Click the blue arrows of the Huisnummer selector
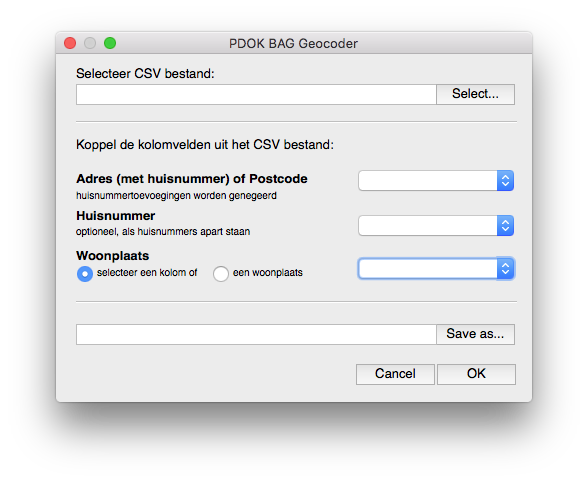Screen dimensions: 588x482 (x=505, y=225)
